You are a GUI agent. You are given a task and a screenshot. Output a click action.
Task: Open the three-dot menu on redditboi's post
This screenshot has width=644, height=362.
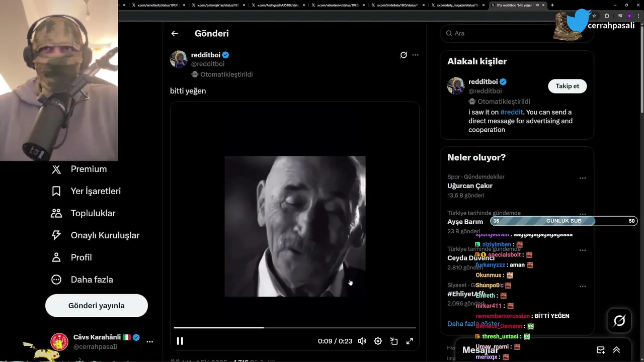point(415,55)
